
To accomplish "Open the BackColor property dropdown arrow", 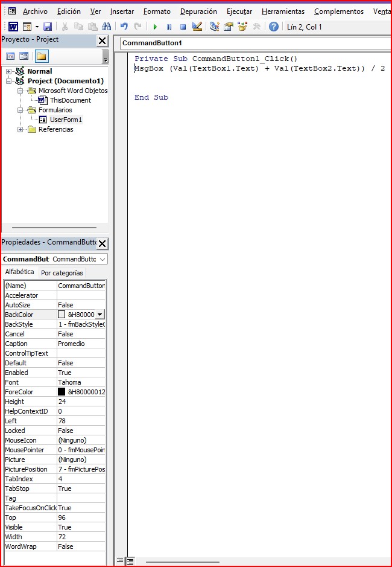I will [x=100, y=315].
